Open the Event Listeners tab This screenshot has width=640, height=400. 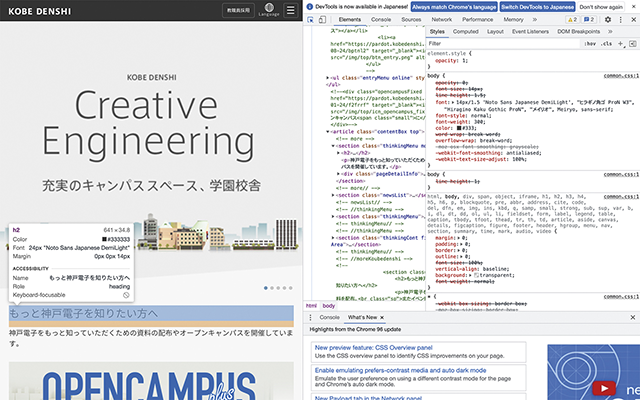(530, 31)
